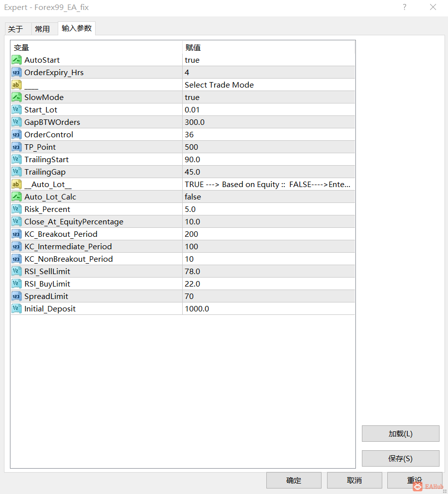Edit the OrderExpiry_Hrs value 4

269,73
